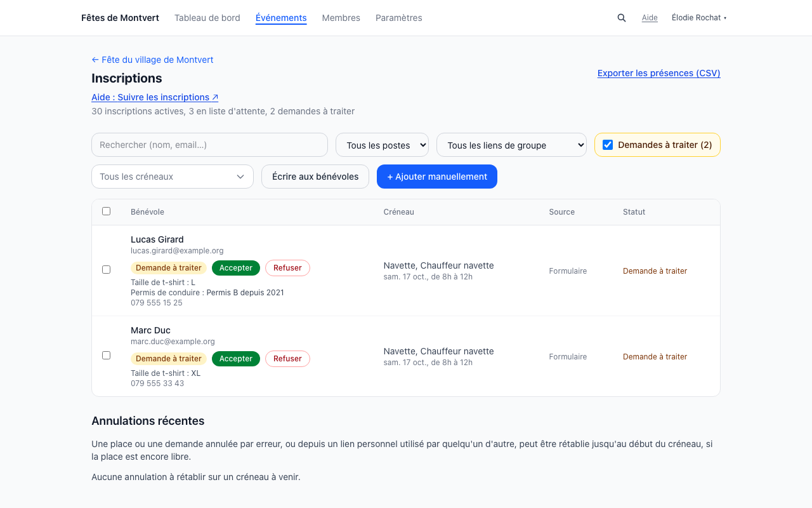The height and width of the screenshot is (508, 812).
Task: Switch to the Membres tab
Action: coord(341,18)
